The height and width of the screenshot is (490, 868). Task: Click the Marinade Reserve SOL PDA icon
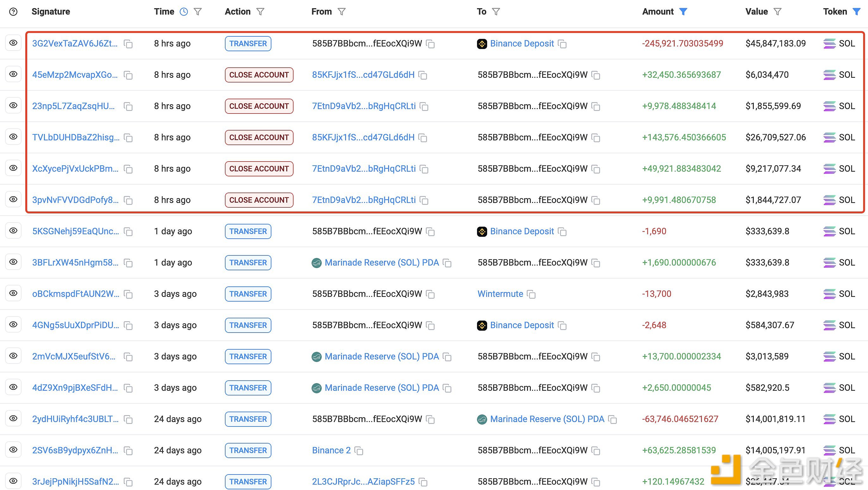click(316, 262)
